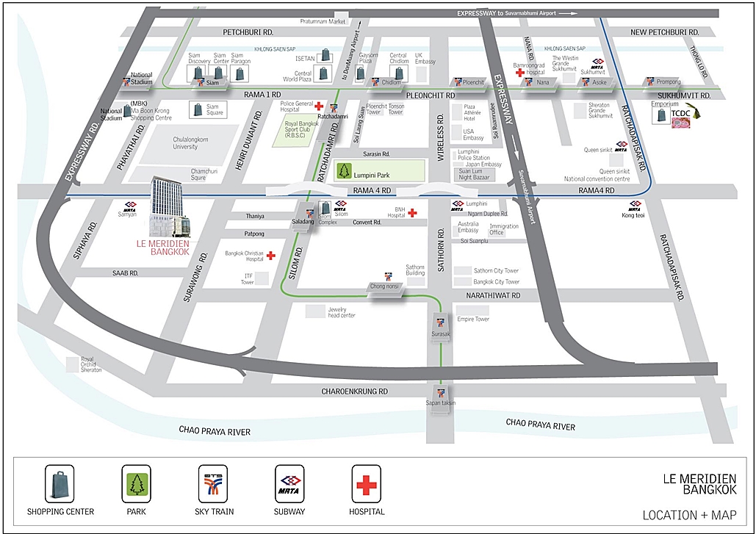Click the 'RAMA 1 RD' road label

point(262,95)
